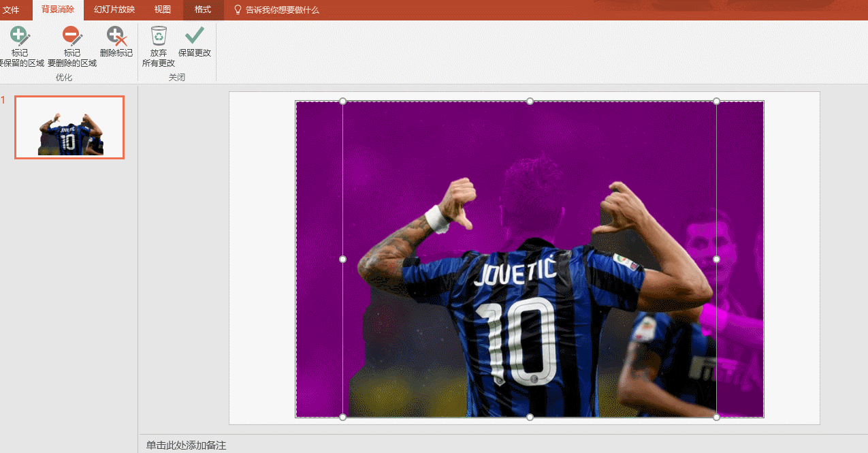Select slide 1 thumbnail
Screen dimensions: 868x453
click(x=69, y=127)
